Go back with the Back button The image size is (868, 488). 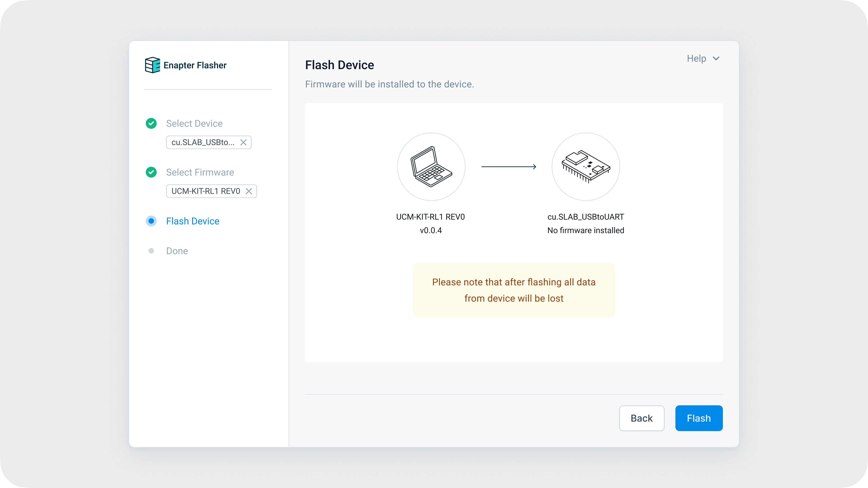pyautogui.click(x=641, y=418)
